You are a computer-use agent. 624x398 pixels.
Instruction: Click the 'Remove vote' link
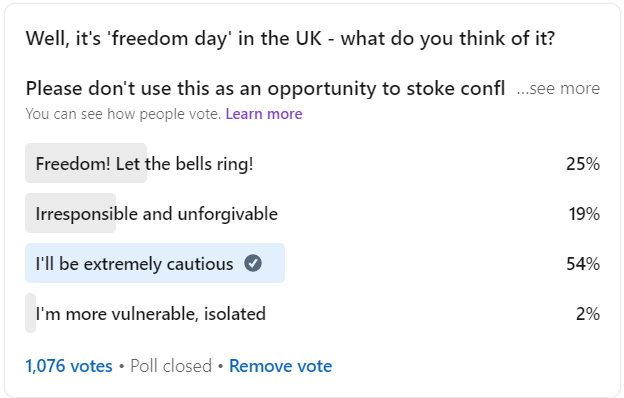point(281,366)
